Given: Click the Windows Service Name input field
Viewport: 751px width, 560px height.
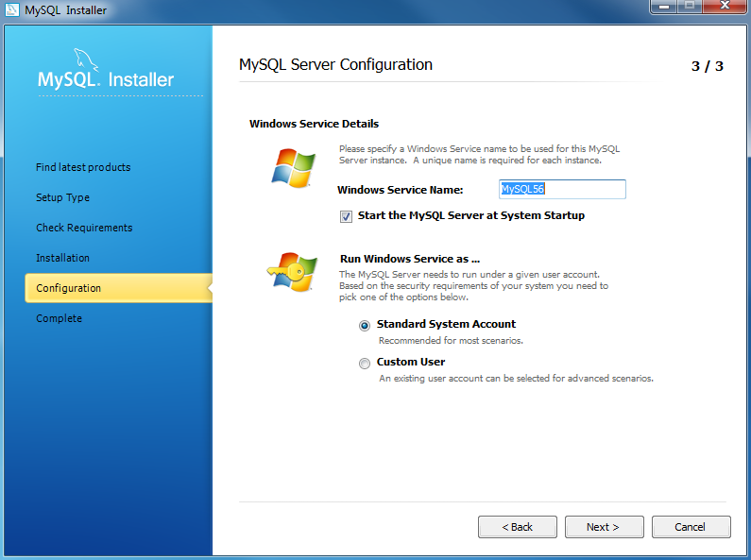Looking at the screenshot, I should pos(562,189).
